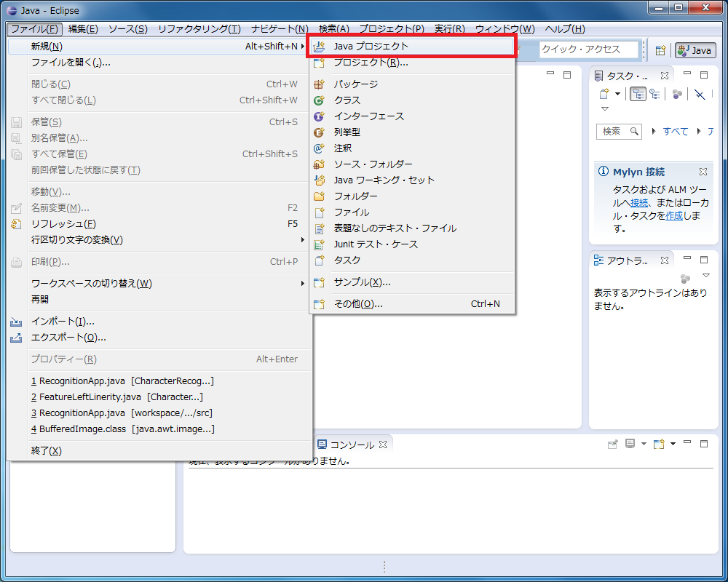Open the タスク view menu triangle
Viewport: 728px width, 582px height.
click(x=604, y=109)
